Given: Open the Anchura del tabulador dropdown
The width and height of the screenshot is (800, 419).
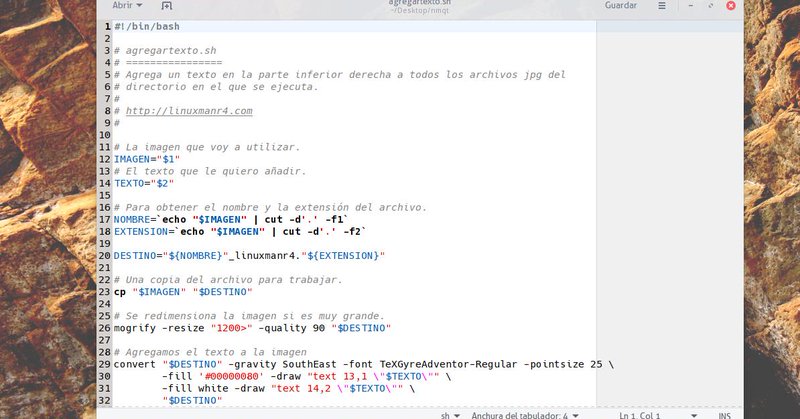Looking at the screenshot, I should tap(524, 415).
